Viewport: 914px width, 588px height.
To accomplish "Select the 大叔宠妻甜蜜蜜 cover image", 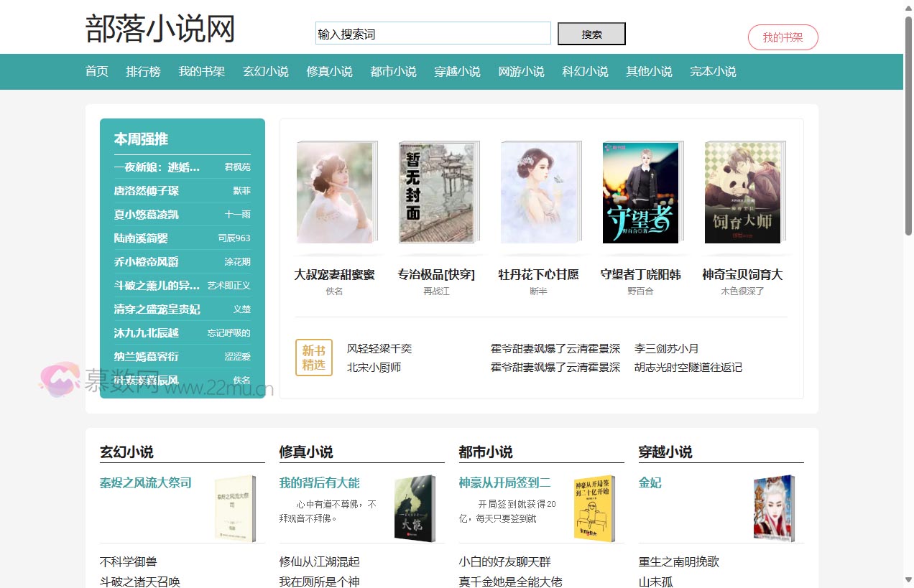I will click(335, 192).
